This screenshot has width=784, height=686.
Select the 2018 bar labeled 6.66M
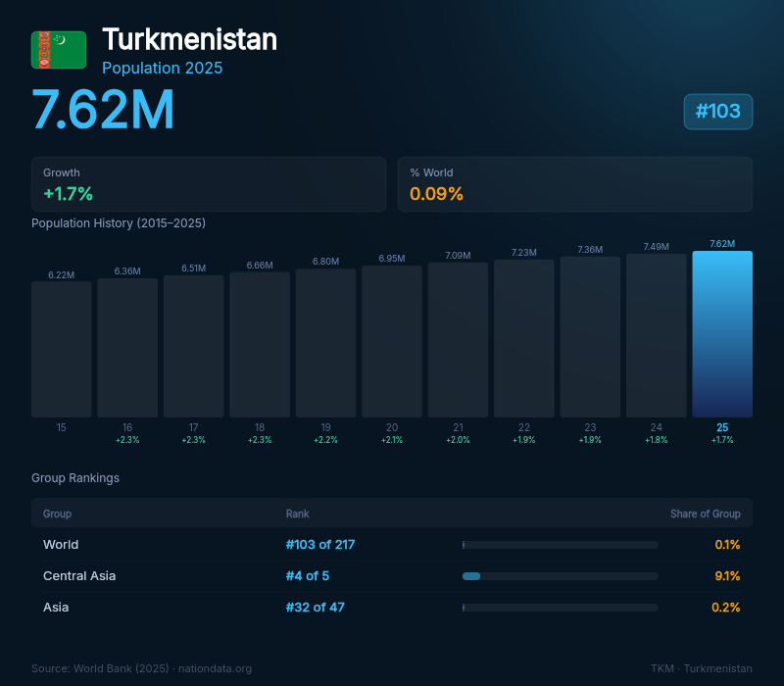coord(260,345)
